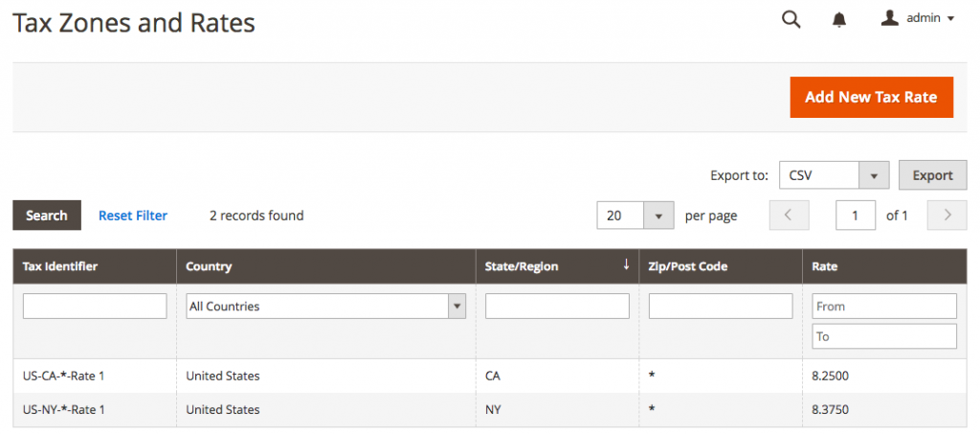Click the Add New Tax Rate button
Image resolution: width=980 pixels, height=434 pixels.
tap(871, 97)
